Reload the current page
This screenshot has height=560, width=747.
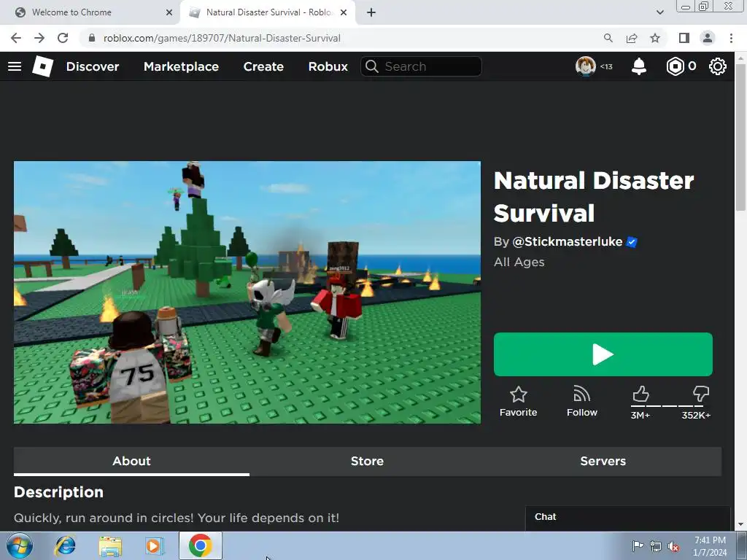63,38
